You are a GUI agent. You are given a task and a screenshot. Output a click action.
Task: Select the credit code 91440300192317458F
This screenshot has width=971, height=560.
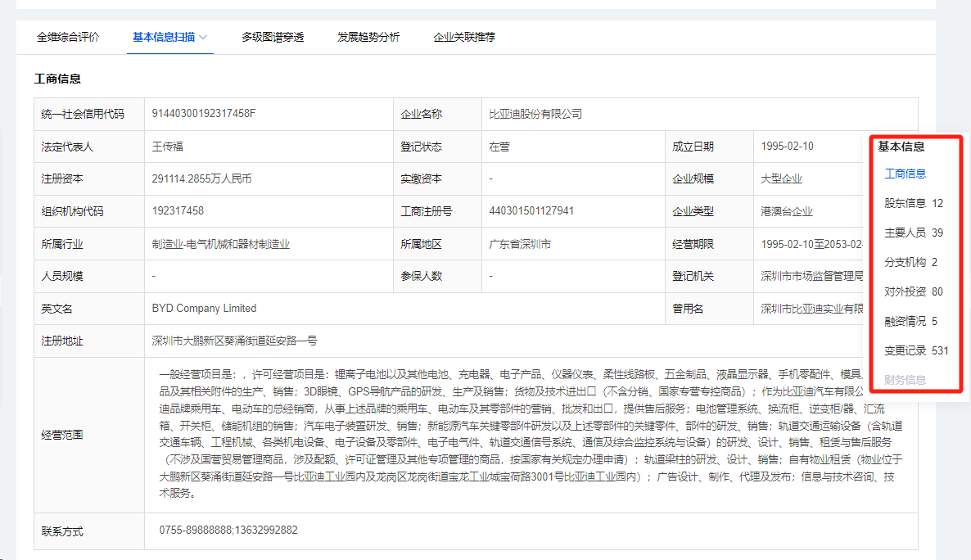click(x=204, y=113)
